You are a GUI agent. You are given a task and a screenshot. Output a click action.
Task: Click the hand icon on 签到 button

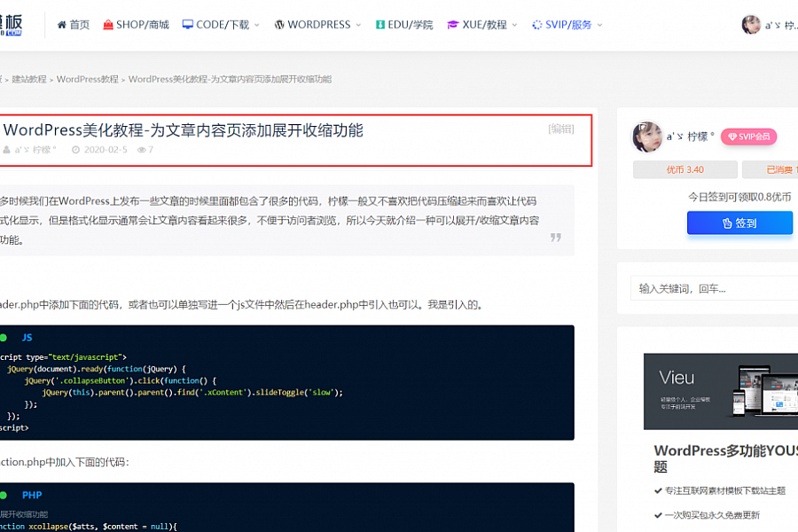(727, 223)
